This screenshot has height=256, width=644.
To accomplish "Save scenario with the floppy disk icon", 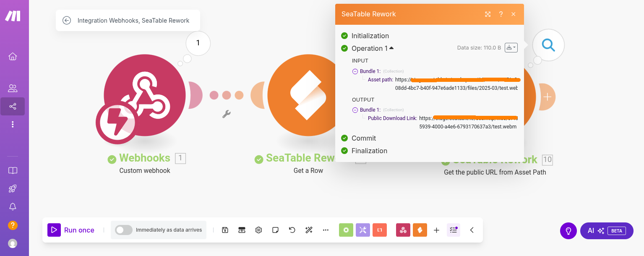I will (225, 230).
